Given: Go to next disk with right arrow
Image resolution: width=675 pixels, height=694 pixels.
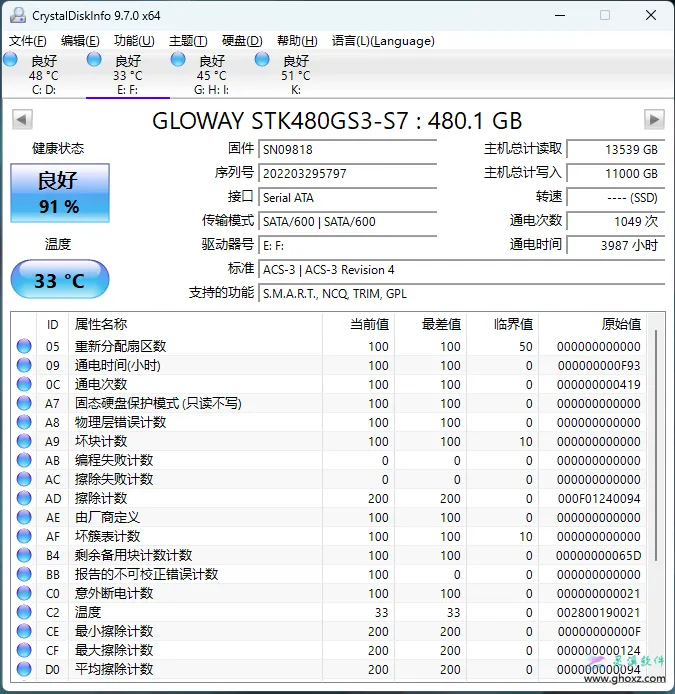Looking at the screenshot, I should [654, 120].
